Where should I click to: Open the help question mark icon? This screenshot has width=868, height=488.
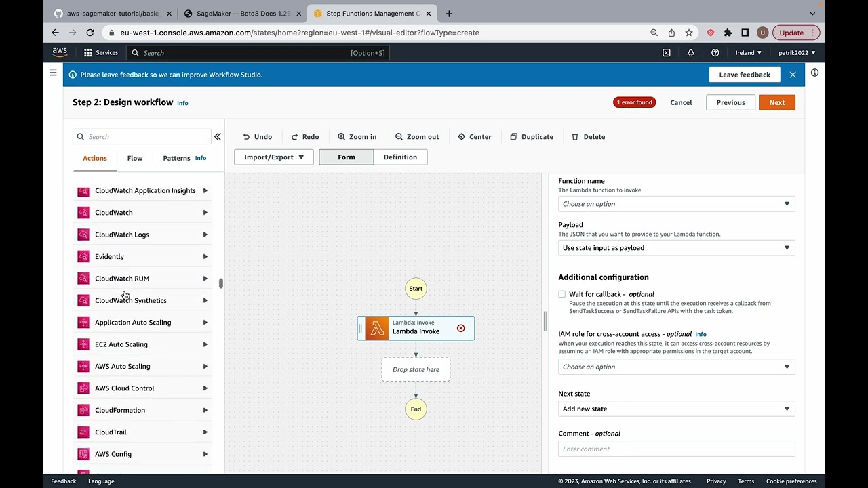coord(715,52)
